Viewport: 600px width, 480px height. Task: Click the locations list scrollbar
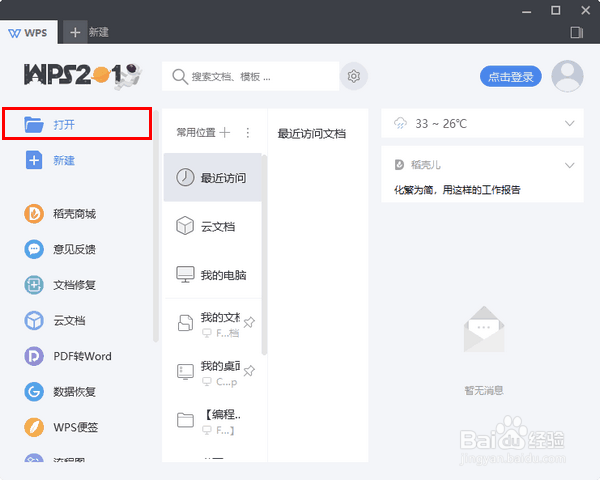[264, 255]
